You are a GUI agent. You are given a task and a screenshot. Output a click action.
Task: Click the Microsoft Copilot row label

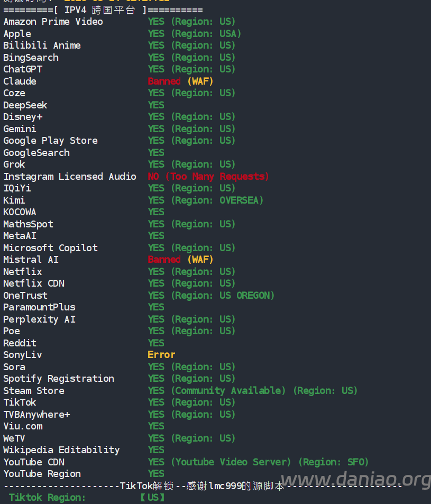pyautogui.click(x=50, y=248)
